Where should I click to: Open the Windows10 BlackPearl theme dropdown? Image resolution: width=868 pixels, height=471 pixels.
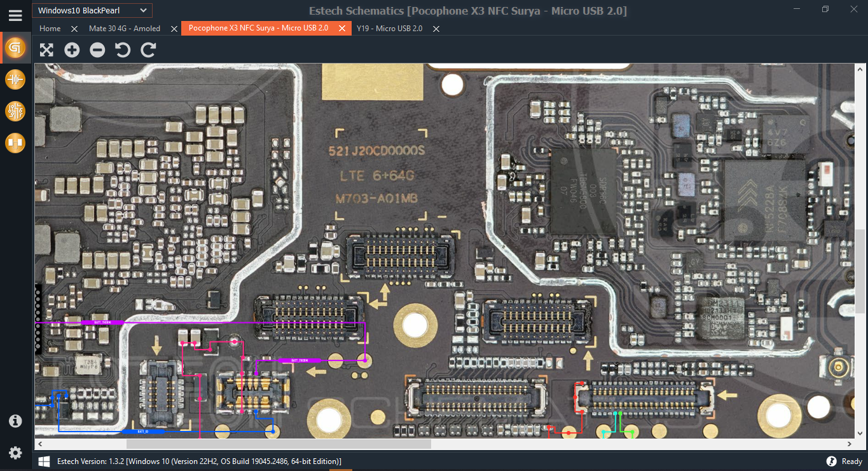pyautogui.click(x=92, y=10)
